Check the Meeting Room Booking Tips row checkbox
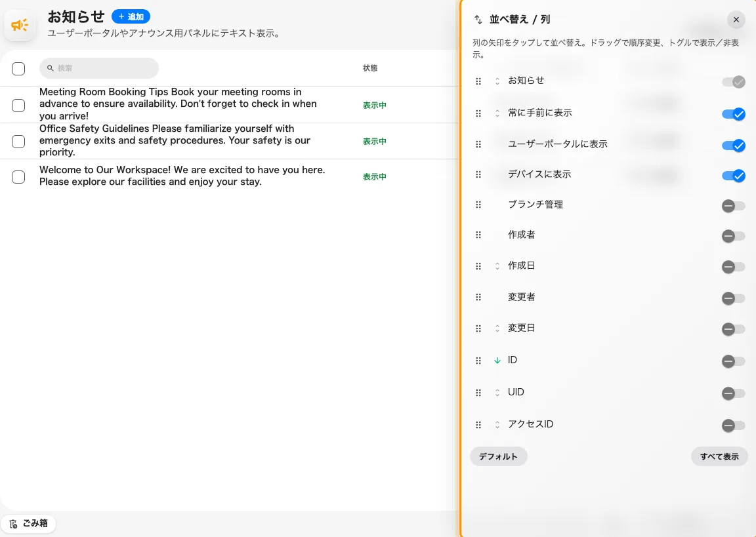Viewport: 756px width, 537px height. pos(18,105)
